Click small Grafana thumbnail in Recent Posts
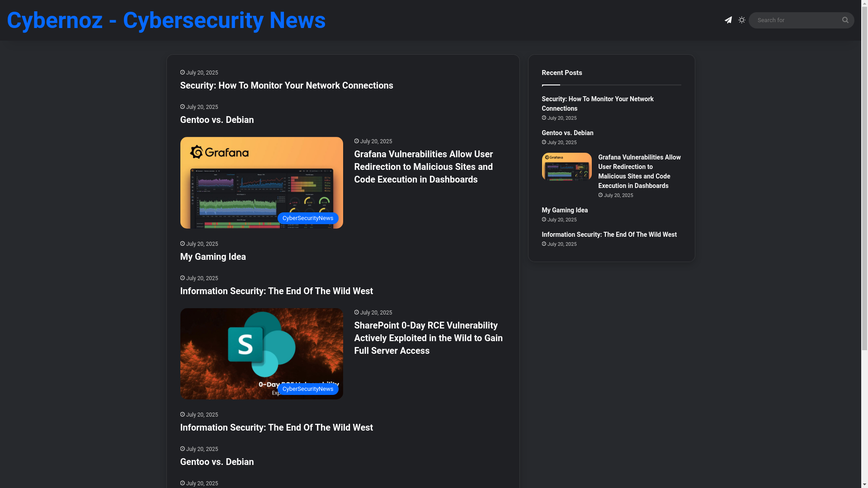Screen dimensions: 868x488 pos(566,167)
